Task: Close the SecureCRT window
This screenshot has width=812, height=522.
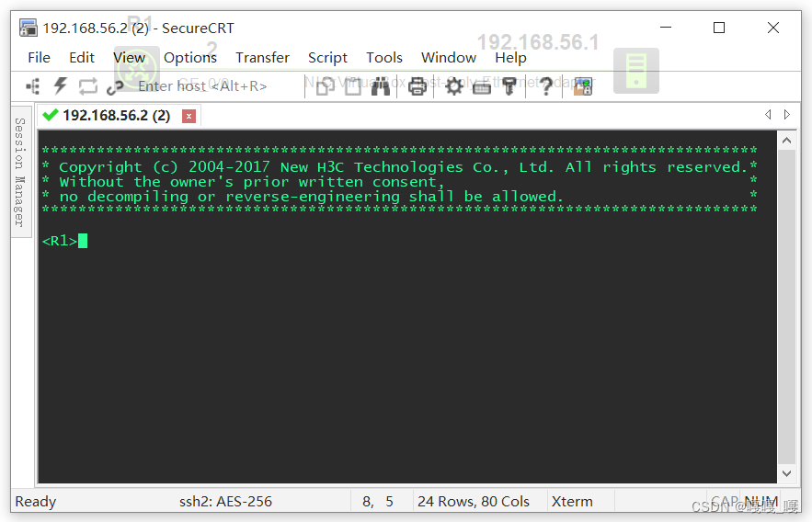Action: pos(773,28)
